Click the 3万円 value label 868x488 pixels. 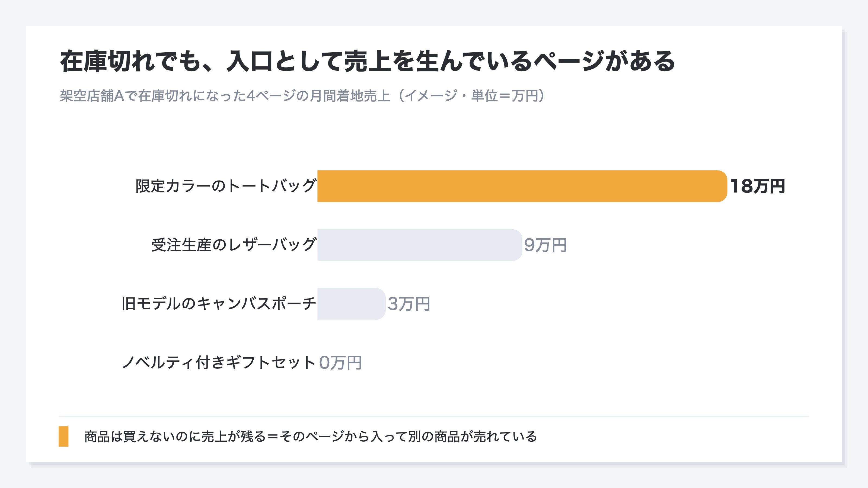pyautogui.click(x=409, y=304)
